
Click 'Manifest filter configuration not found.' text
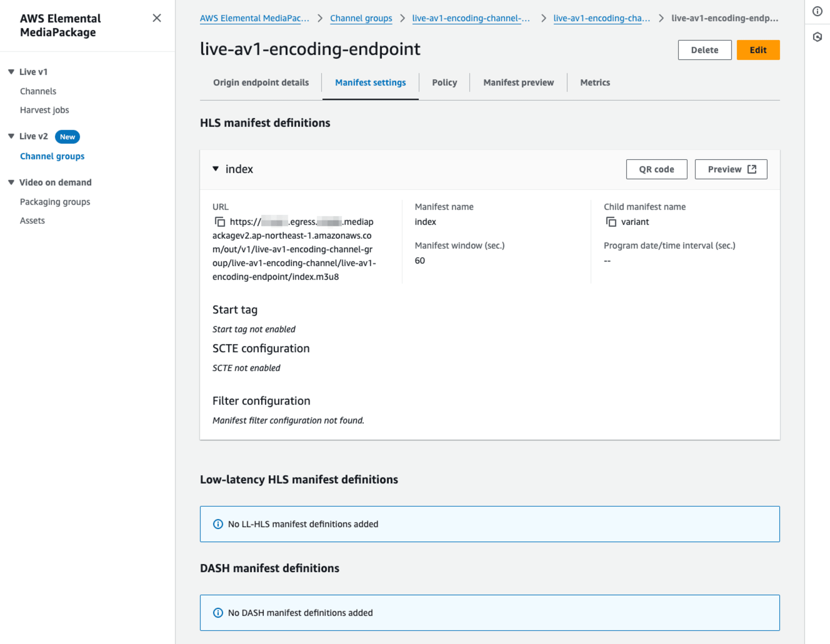click(288, 420)
